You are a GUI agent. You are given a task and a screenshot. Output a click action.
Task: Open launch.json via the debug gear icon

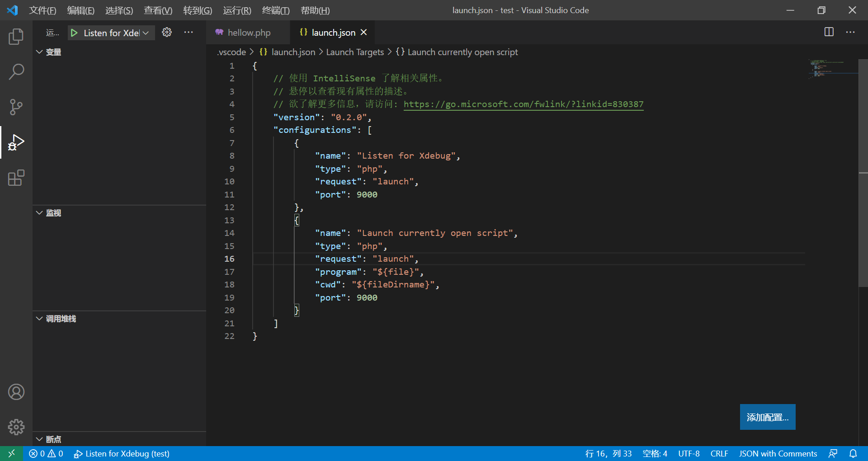[167, 32]
